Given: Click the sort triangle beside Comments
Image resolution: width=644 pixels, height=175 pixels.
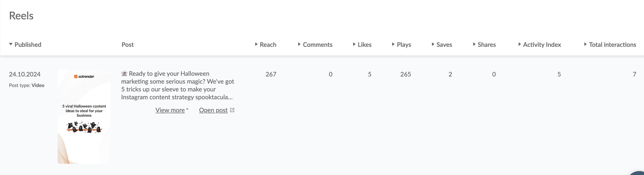Looking at the screenshot, I should [x=299, y=44].
